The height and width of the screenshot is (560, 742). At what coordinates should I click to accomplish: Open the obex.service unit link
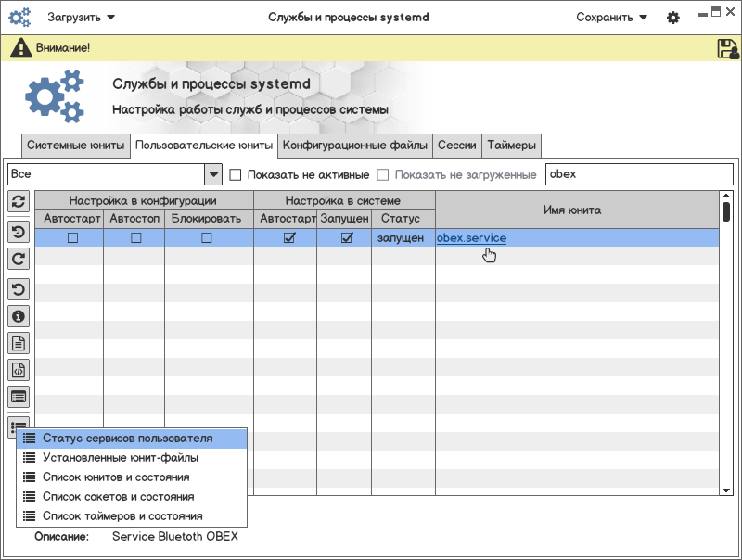471,238
